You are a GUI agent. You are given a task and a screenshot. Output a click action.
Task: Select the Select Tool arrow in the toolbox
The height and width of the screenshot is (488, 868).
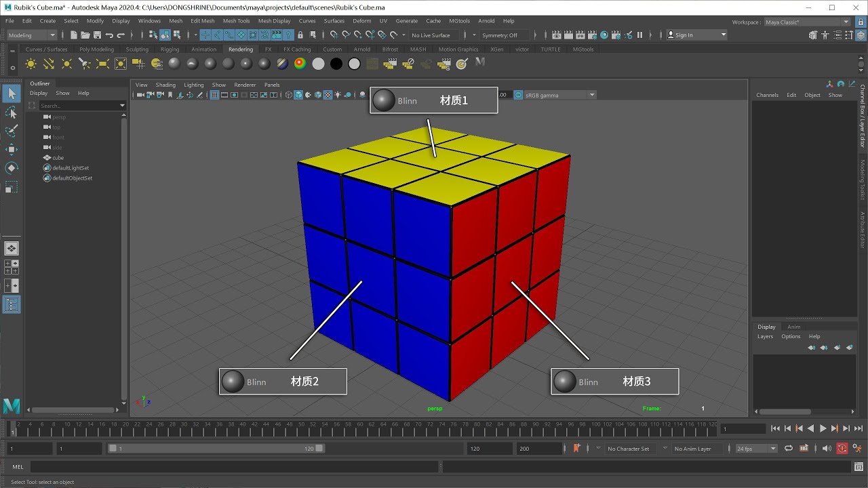12,94
